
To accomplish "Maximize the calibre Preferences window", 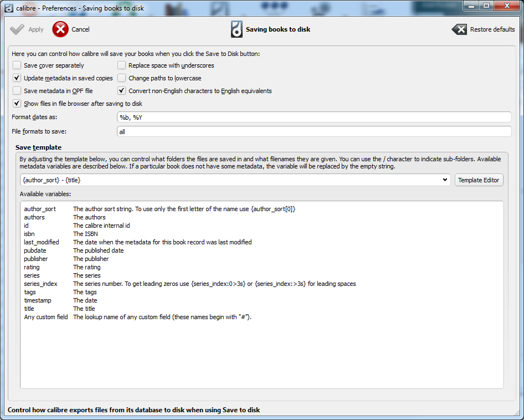I will tap(486, 6).
